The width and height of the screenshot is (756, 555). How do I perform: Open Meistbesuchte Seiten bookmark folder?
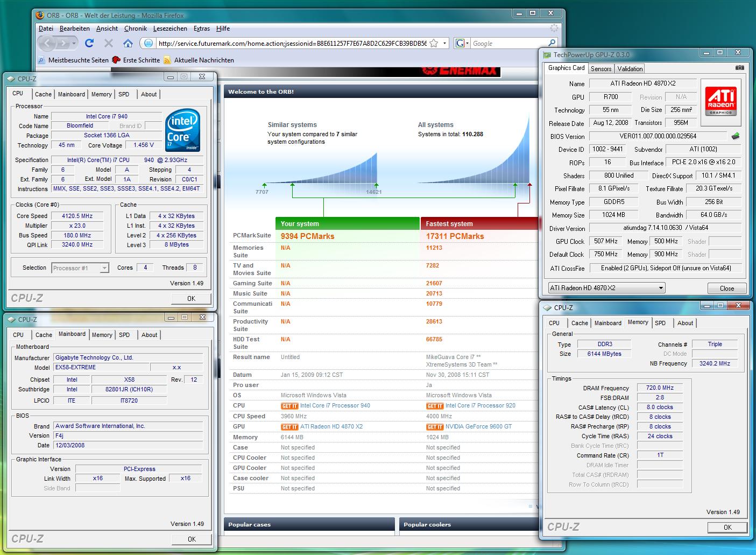tap(74, 60)
